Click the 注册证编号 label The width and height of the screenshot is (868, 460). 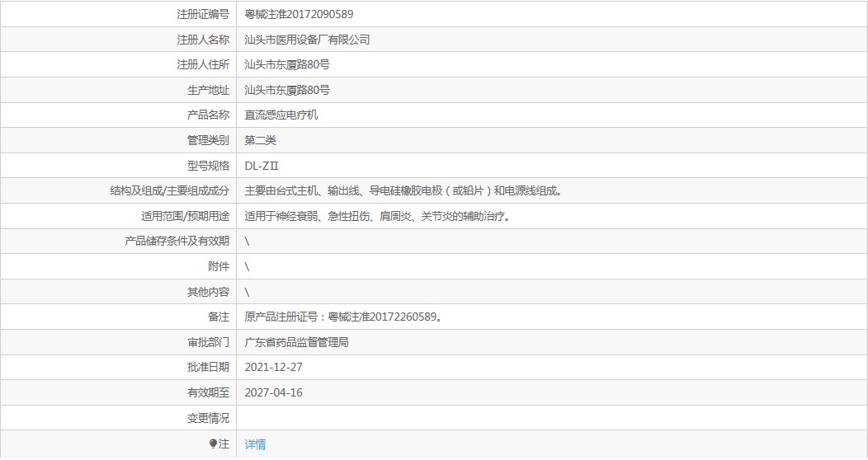pos(203,14)
